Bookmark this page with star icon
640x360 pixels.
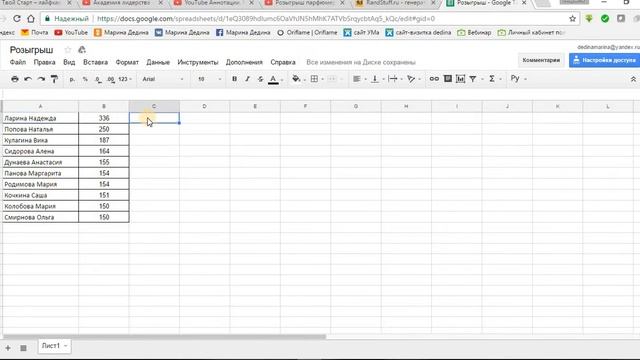coord(572,18)
